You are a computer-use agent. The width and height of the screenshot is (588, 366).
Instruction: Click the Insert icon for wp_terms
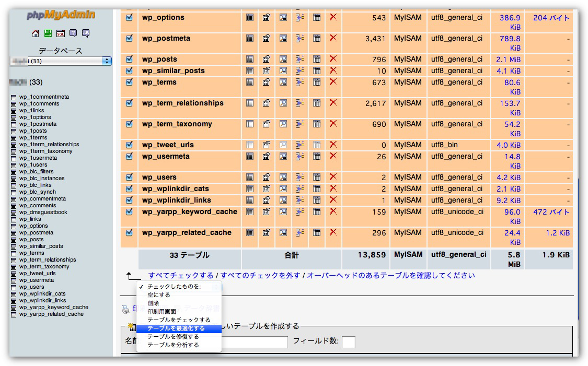(300, 82)
